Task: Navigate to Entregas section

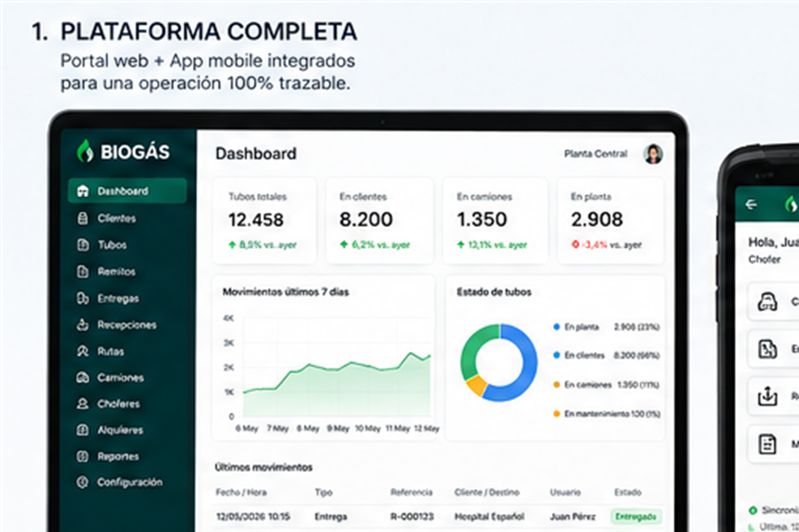Action: point(118,298)
